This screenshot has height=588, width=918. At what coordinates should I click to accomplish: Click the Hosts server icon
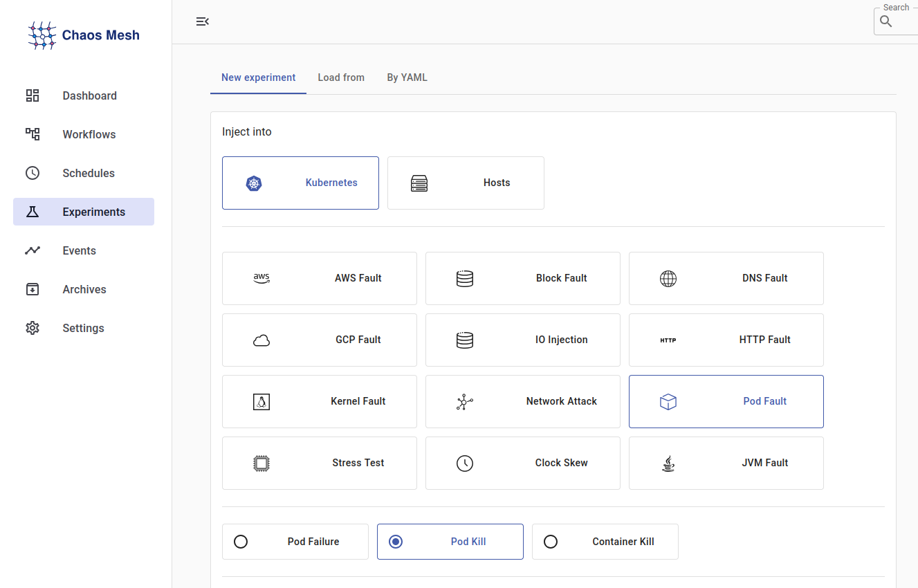(419, 183)
